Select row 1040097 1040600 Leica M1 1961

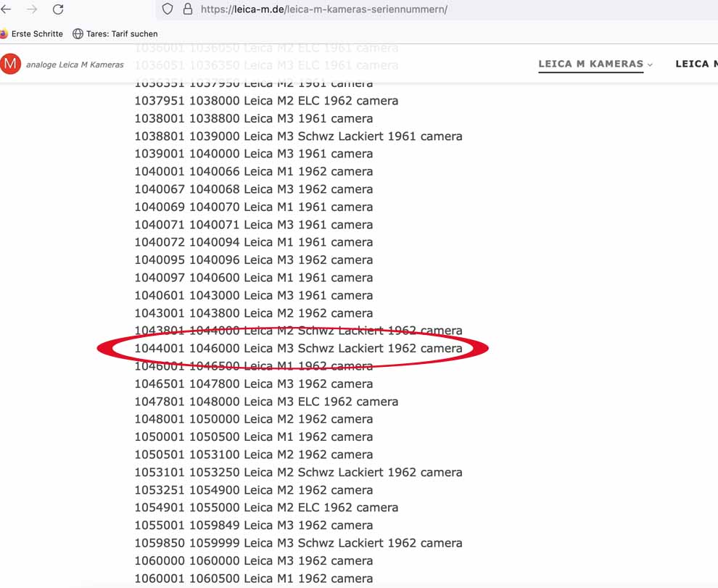(x=254, y=278)
